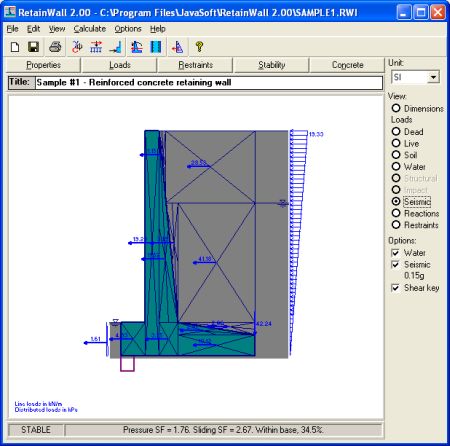Open the Calculate menu
The image size is (450, 446).
[x=90, y=29]
